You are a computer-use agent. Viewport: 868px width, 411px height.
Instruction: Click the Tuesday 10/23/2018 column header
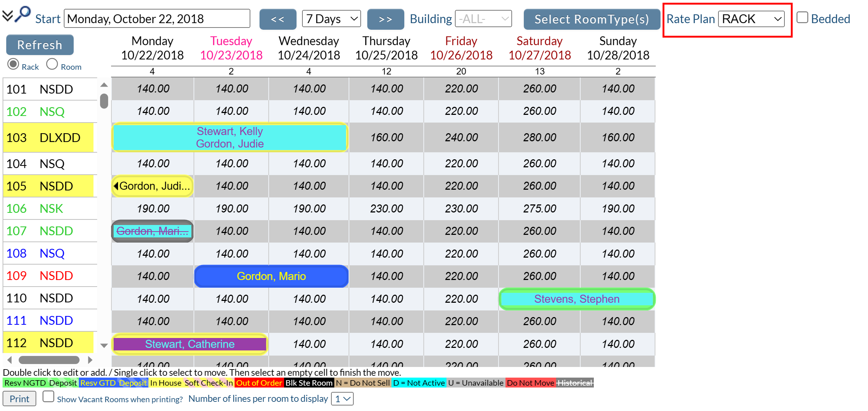tap(231, 48)
